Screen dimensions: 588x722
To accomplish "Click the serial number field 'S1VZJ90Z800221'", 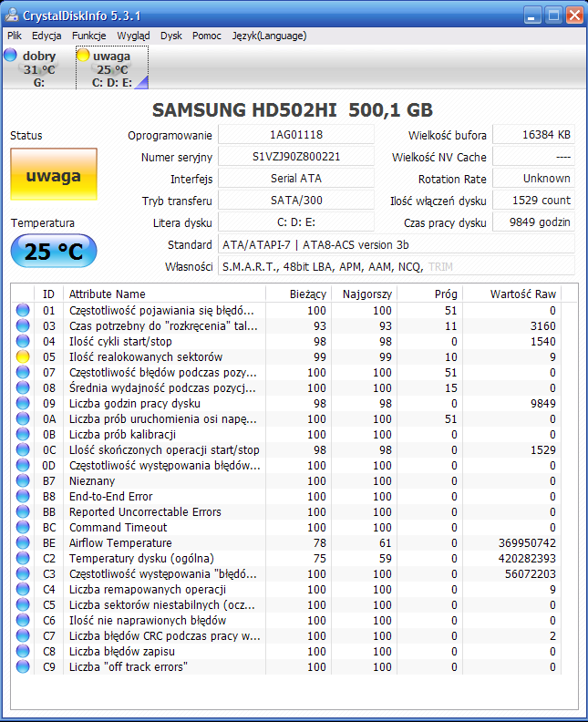I will (x=296, y=157).
